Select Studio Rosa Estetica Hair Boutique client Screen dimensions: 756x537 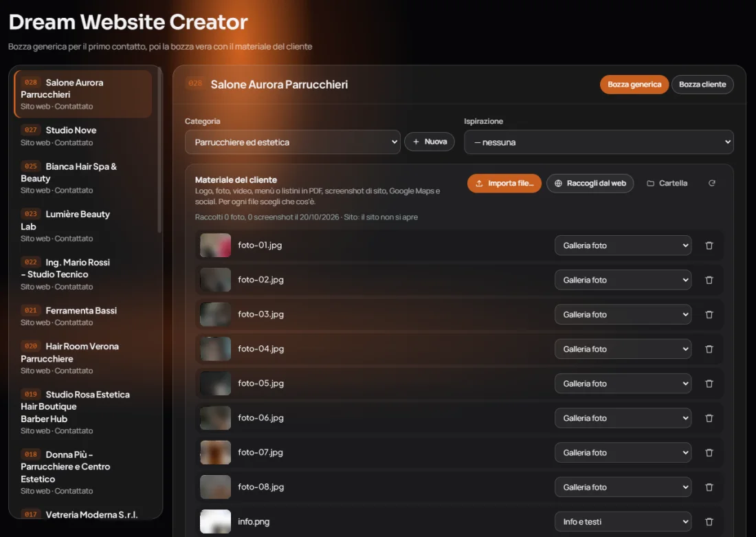click(83, 412)
